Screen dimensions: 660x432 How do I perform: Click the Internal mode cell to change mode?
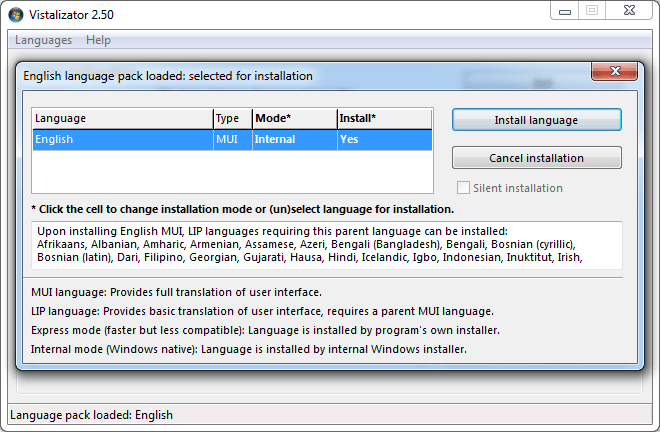point(294,140)
